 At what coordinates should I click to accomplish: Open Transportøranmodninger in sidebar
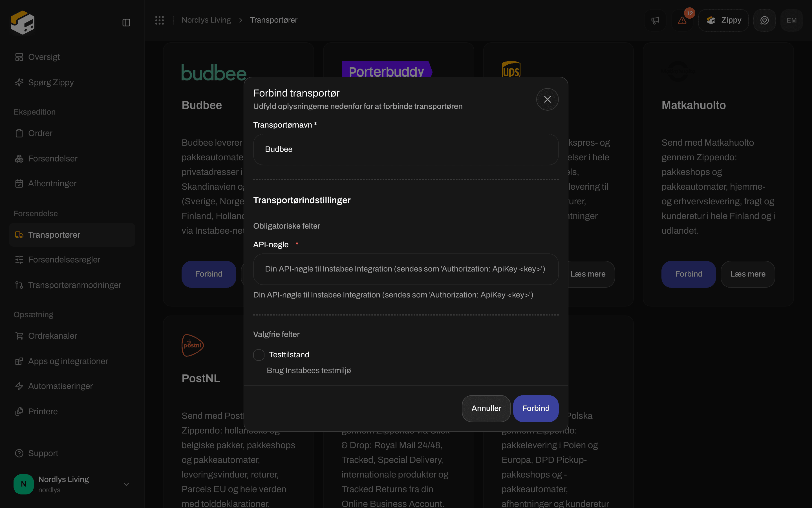[72, 285]
